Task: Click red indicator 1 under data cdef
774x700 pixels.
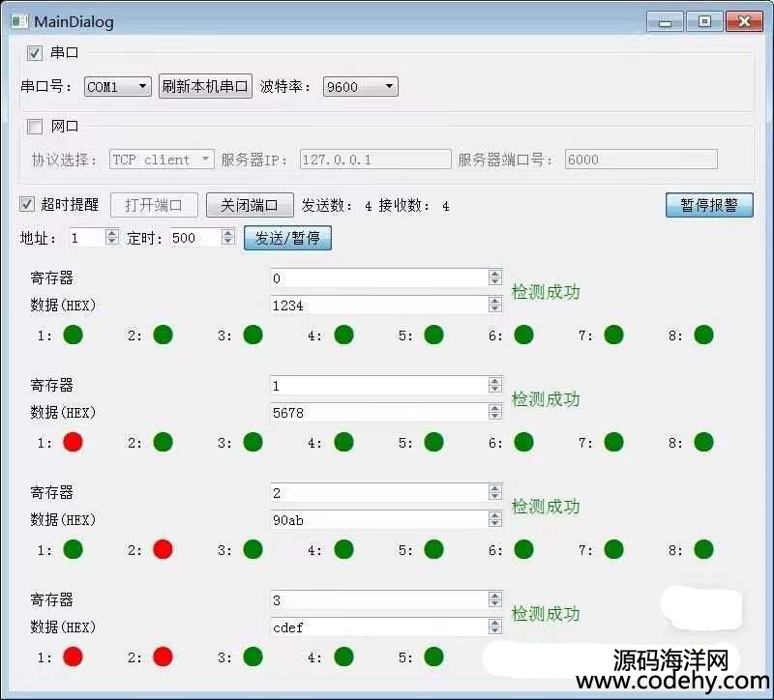Action: tap(74, 657)
